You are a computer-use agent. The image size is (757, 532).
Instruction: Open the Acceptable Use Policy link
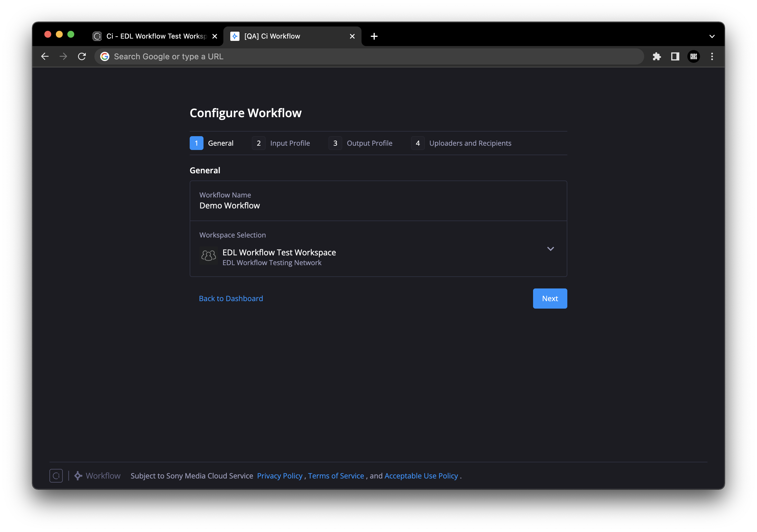[x=421, y=476]
